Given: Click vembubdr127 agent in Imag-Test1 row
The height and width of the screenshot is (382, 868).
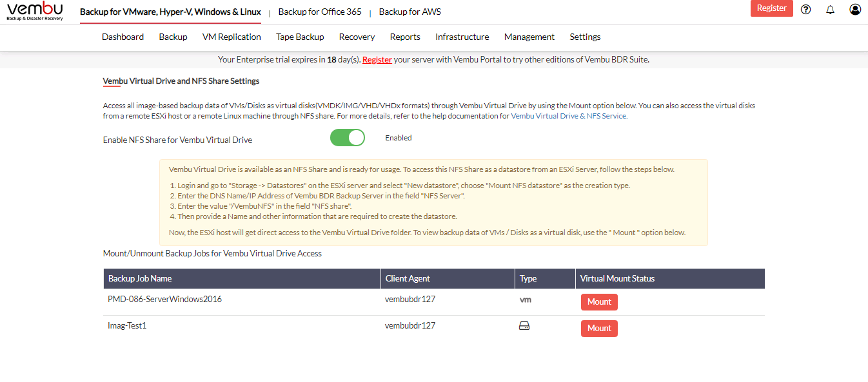Looking at the screenshot, I should point(410,325).
